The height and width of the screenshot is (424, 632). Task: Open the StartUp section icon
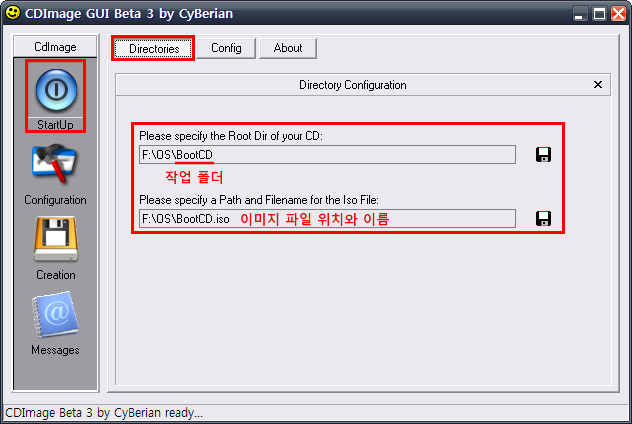[56, 90]
